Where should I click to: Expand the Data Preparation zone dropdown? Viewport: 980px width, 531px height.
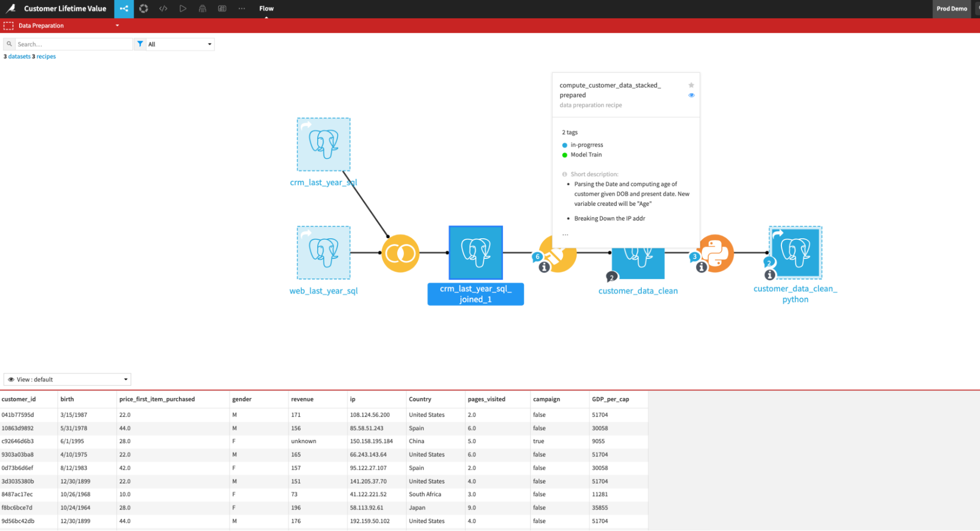pos(117,25)
